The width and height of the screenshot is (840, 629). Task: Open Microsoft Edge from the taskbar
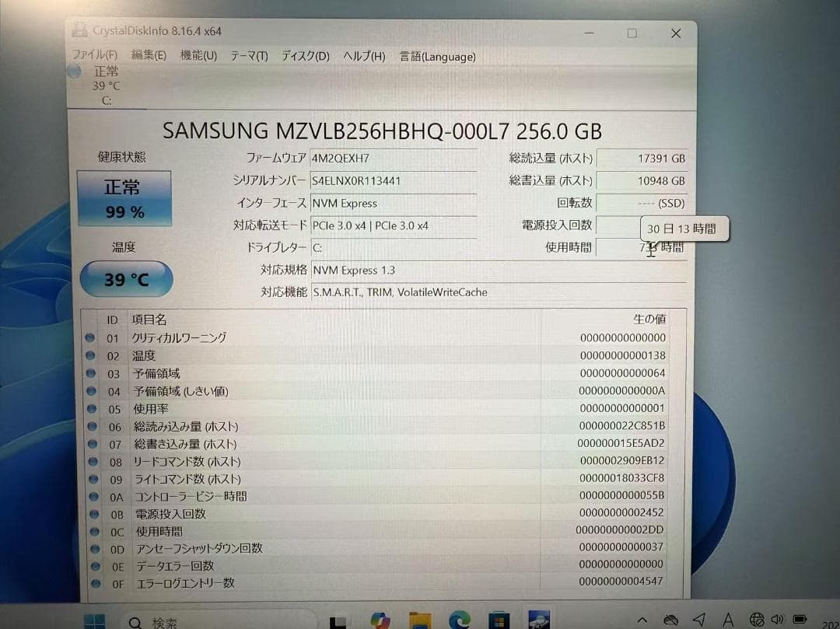point(460,620)
